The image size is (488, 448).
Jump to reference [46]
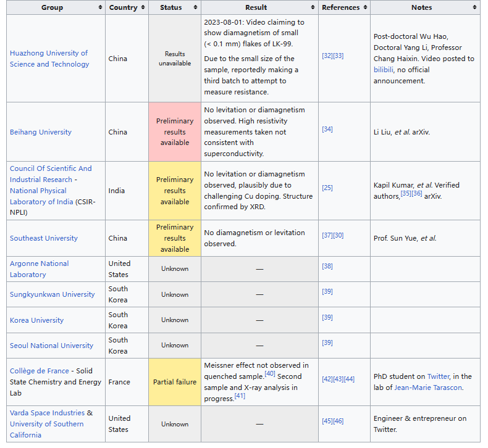(339, 421)
